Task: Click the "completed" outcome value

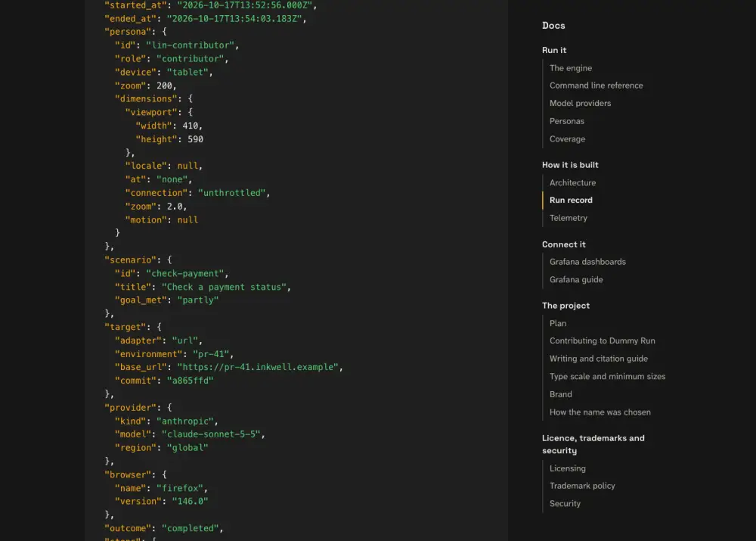Action: point(190,528)
